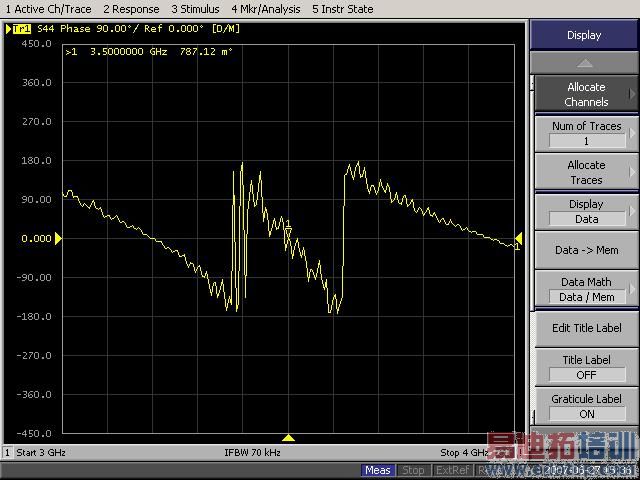Click the Stop 4 GHz label

[x=464, y=453]
